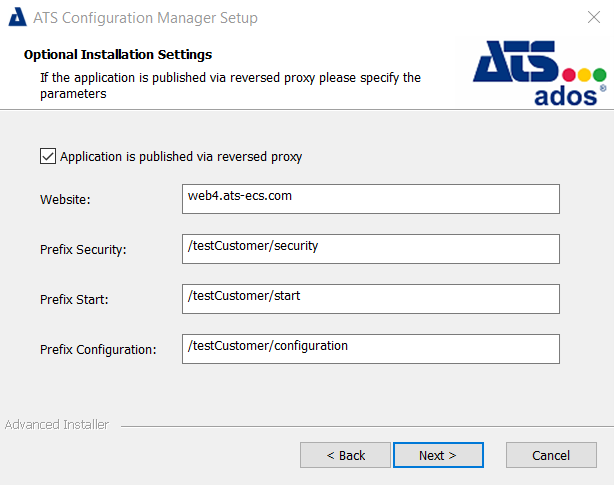The image size is (614, 485).
Task: Click the 'Optional Installation Settings' heading
Action: [118, 55]
